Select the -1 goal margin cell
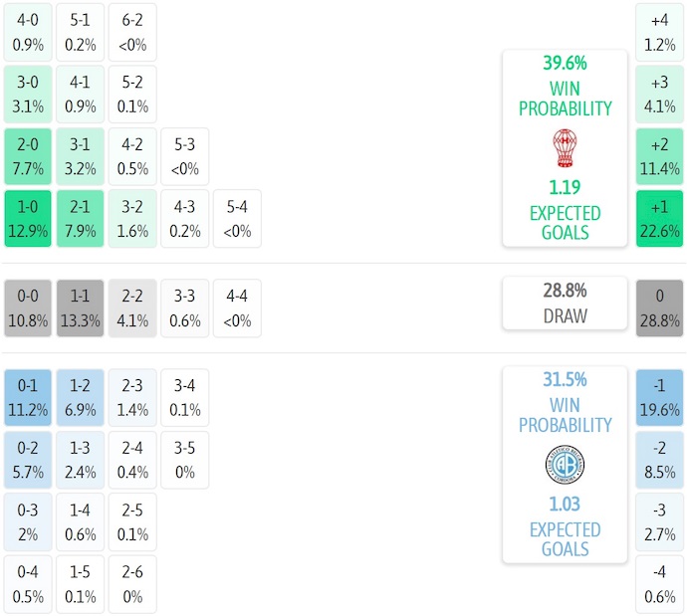Viewport: 687px width, 616px height. click(660, 397)
